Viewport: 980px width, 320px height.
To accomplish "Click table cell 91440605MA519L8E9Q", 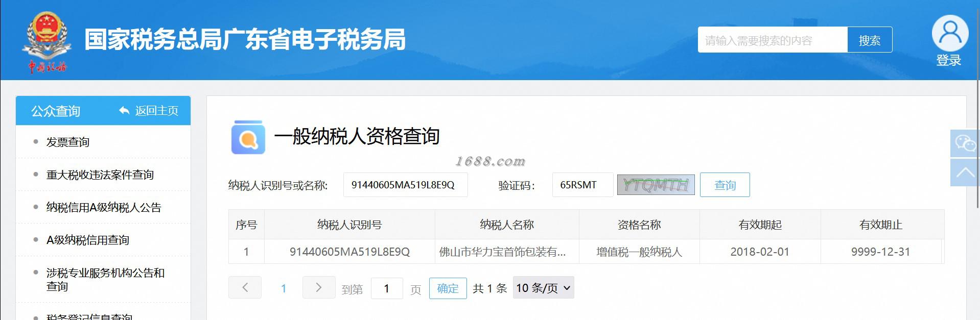I will click(349, 252).
